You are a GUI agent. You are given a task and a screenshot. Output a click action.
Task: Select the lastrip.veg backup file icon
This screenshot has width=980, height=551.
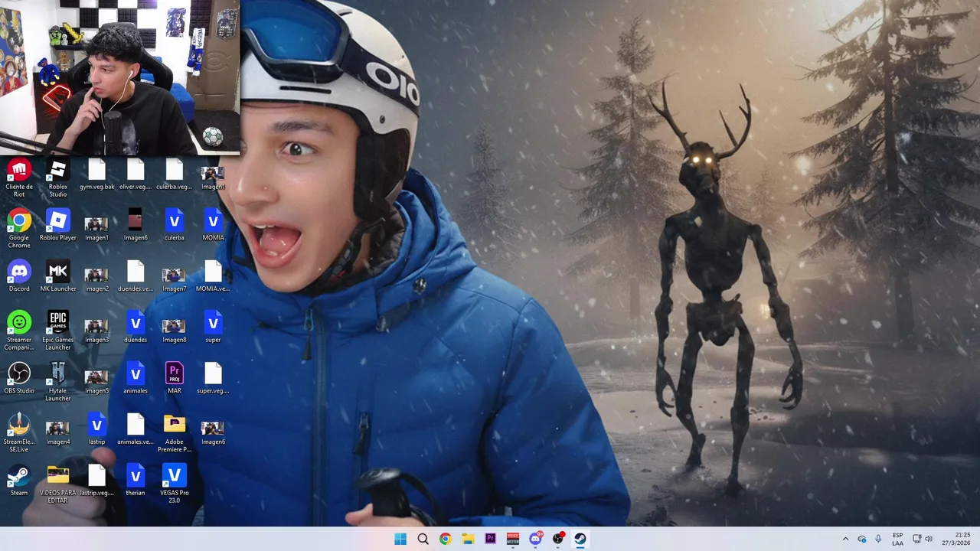(x=96, y=481)
